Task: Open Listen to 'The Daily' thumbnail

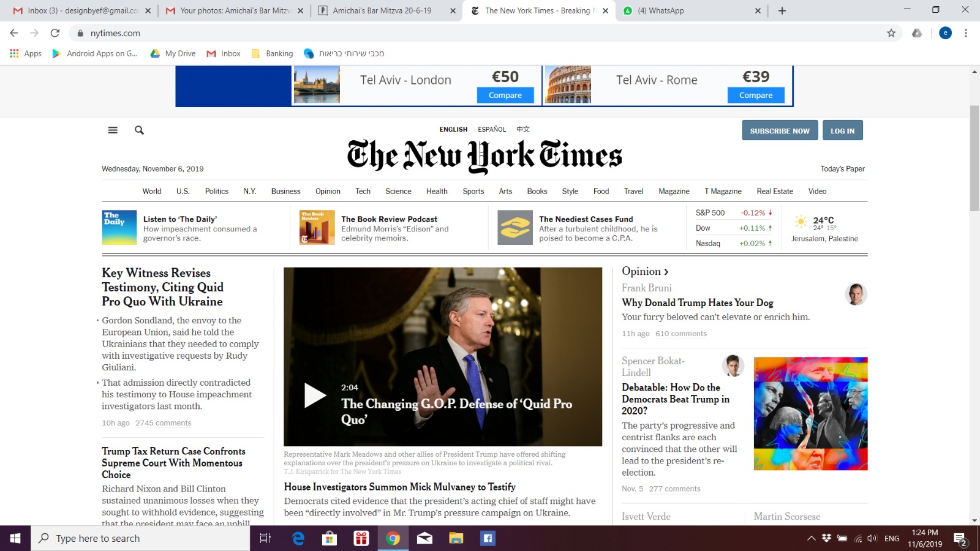Action: coord(119,227)
